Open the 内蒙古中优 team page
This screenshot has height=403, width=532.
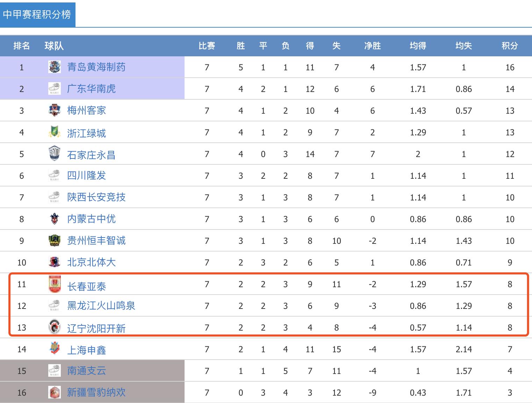coord(92,219)
